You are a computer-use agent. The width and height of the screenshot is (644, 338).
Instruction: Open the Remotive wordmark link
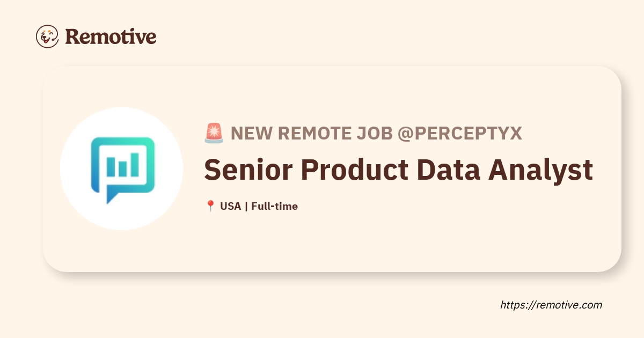[x=111, y=36]
